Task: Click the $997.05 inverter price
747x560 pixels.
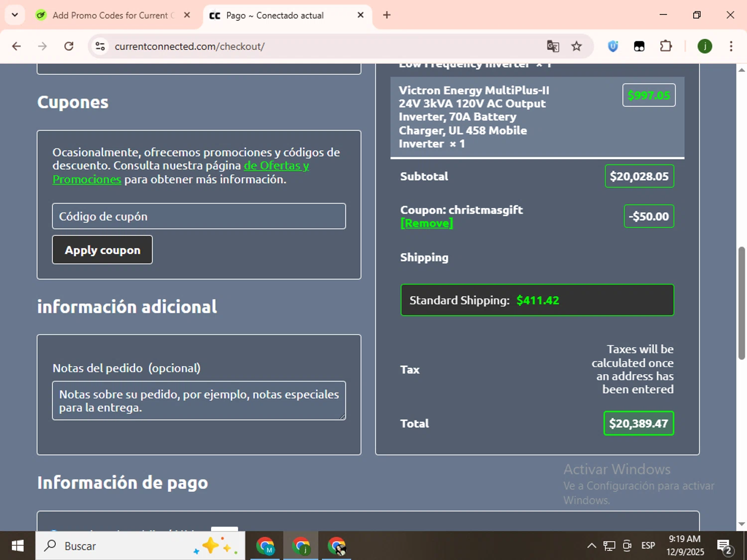Action: (x=649, y=95)
